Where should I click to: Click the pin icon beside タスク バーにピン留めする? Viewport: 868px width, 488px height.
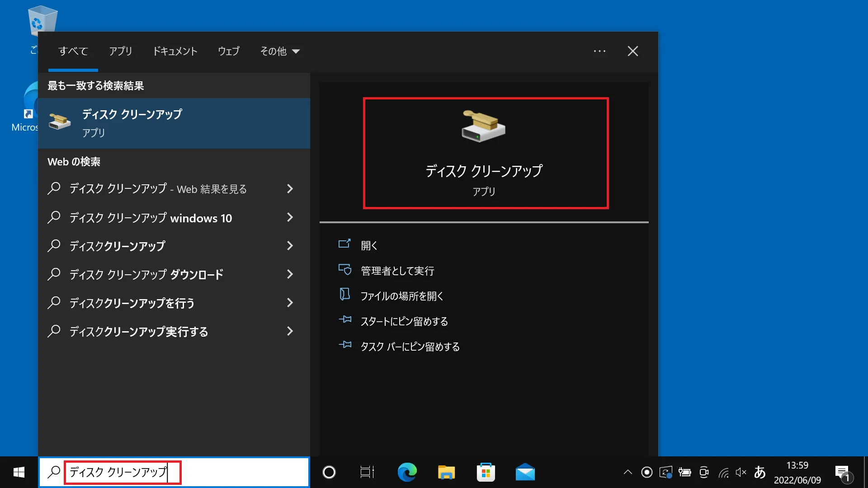point(345,345)
